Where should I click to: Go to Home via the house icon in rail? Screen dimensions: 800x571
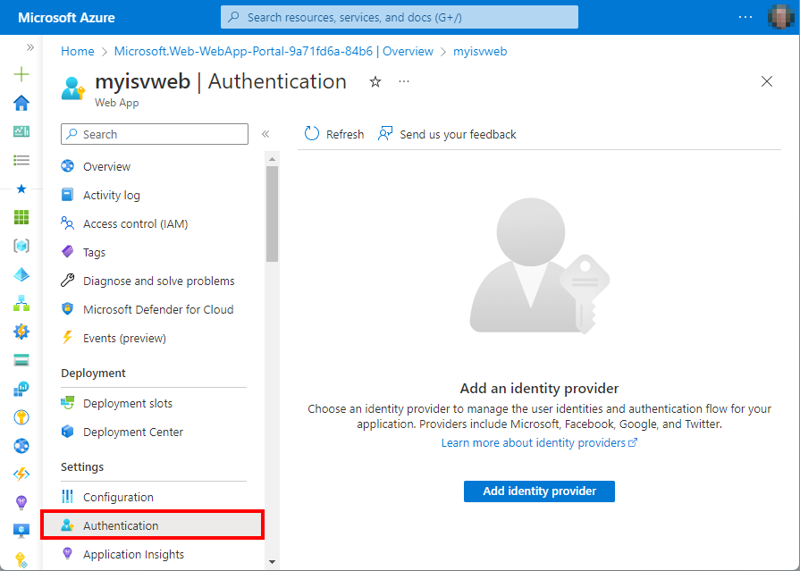pyautogui.click(x=21, y=103)
